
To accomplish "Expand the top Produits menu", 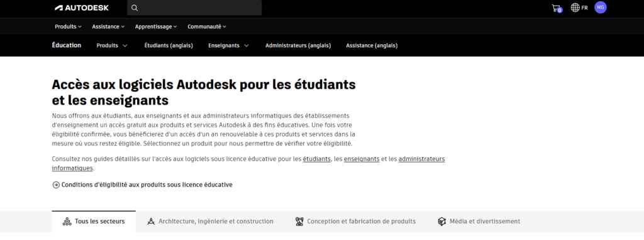I will point(68,26).
